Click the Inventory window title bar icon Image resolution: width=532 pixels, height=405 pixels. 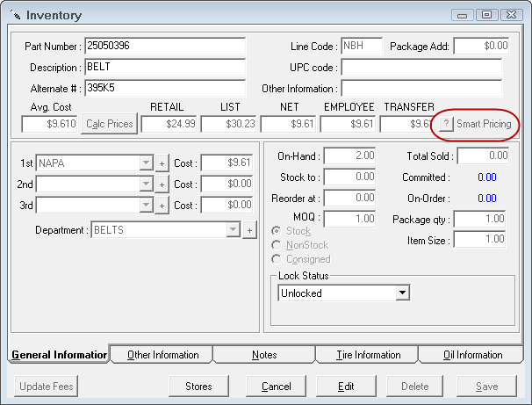click(15, 15)
